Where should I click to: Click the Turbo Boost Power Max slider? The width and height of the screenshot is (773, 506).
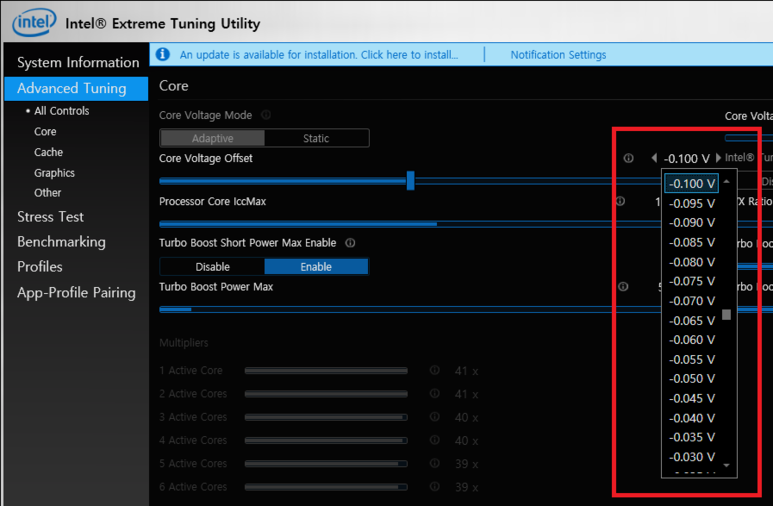[x=410, y=309]
